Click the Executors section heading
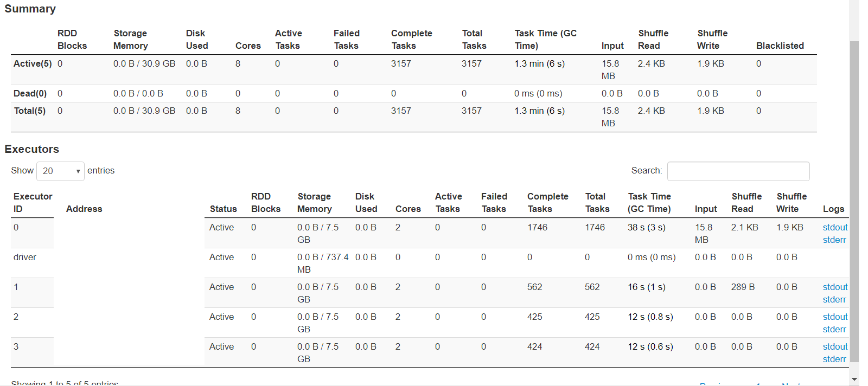The width and height of the screenshot is (868, 386). click(x=31, y=149)
